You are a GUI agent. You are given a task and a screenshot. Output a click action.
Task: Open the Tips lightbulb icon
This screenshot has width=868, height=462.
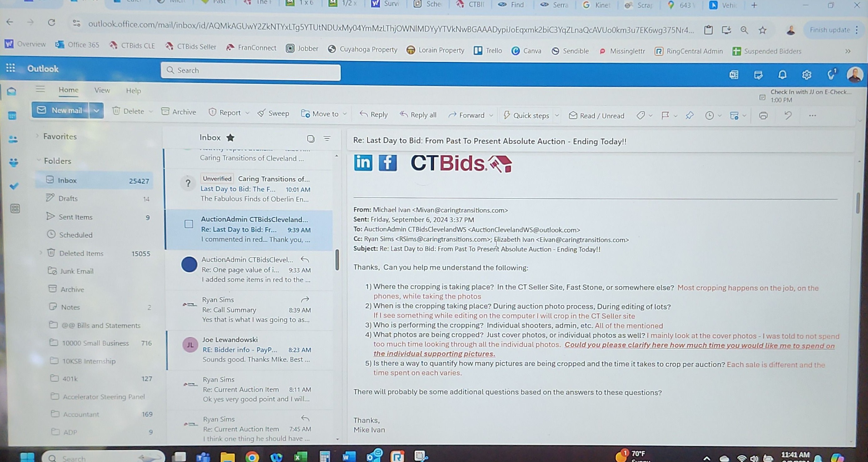tap(831, 74)
